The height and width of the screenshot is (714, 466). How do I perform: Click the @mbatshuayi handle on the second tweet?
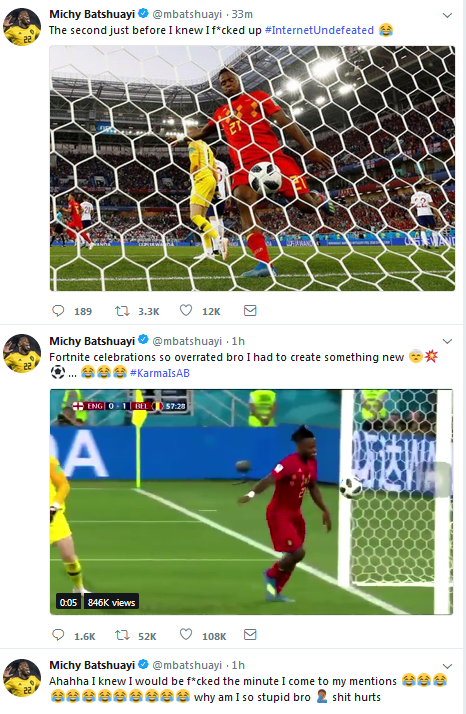point(187,341)
